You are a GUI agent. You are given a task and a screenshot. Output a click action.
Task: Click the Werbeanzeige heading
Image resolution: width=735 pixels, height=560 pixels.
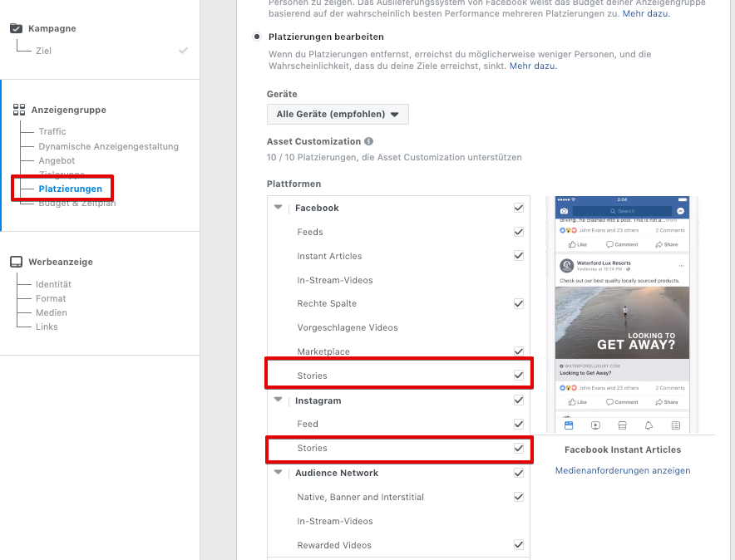click(x=61, y=262)
